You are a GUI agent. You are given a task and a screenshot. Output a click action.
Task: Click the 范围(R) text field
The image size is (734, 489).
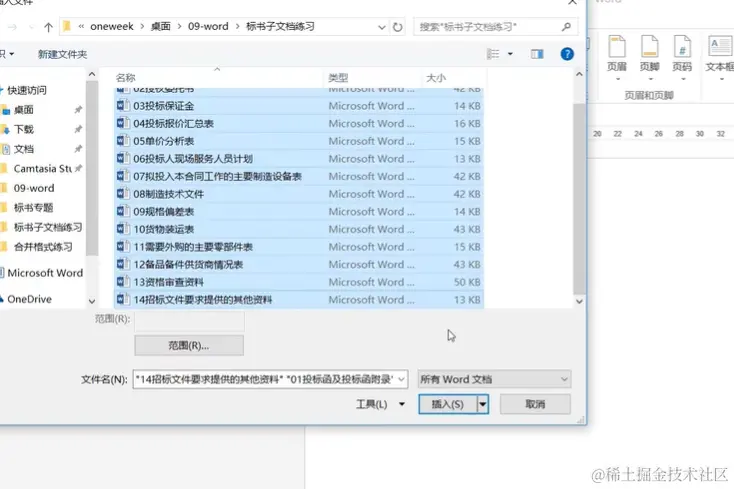click(189, 320)
